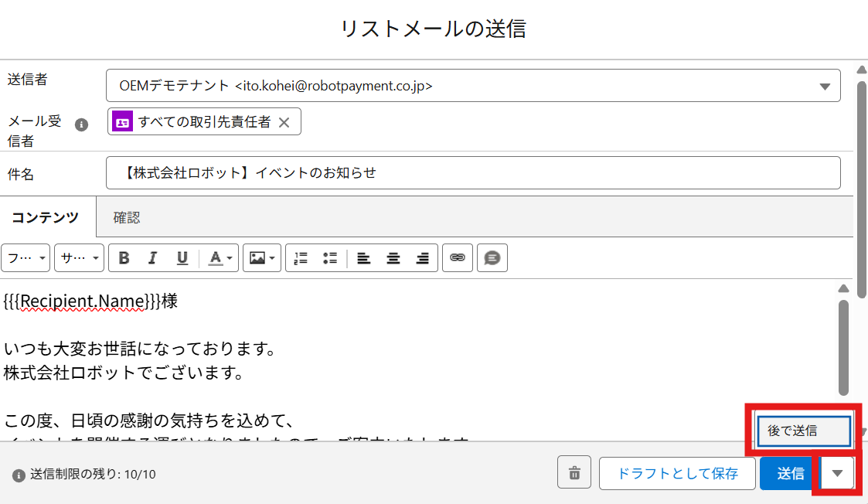This screenshot has width=868, height=504.
Task: Select the 後で送信 menu option
Action: tap(804, 431)
